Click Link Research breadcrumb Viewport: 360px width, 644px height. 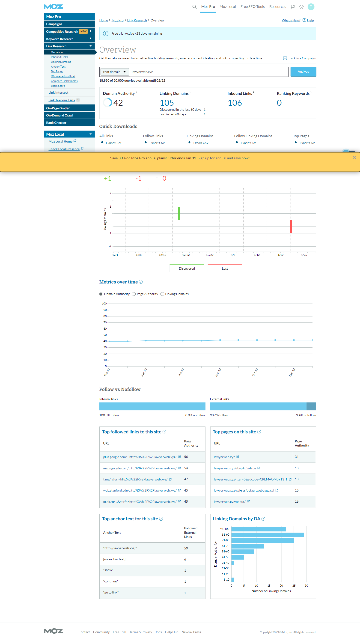pos(137,20)
